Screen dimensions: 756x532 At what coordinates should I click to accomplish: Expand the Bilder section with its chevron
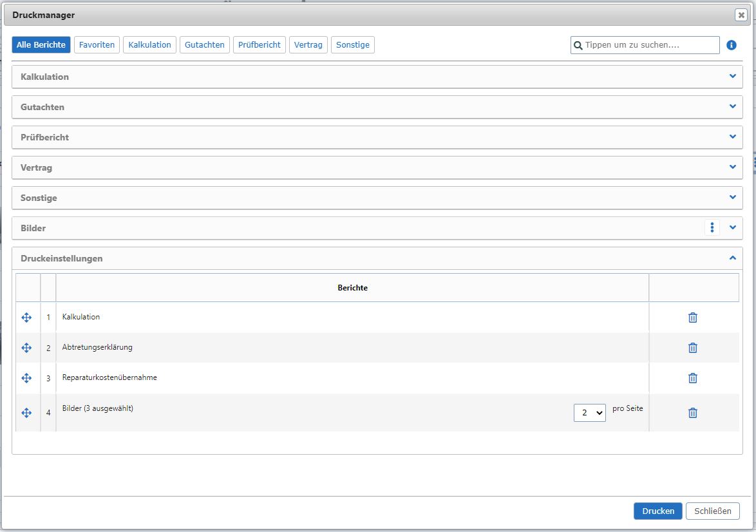pyautogui.click(x=732, y=227)
